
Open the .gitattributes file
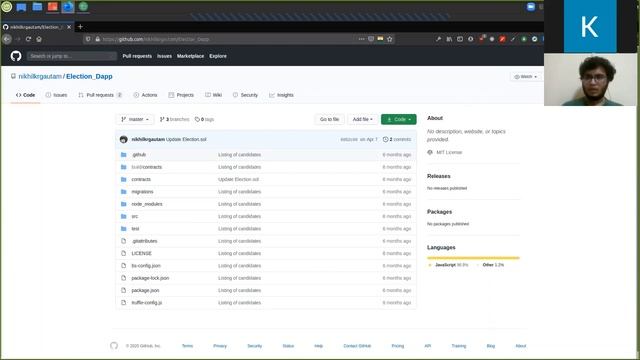(144, 241)
